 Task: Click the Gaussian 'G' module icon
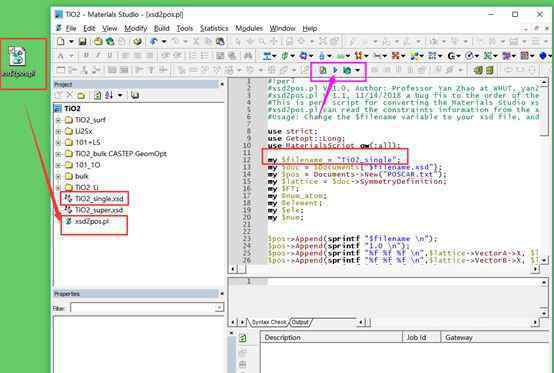point(451,56)
